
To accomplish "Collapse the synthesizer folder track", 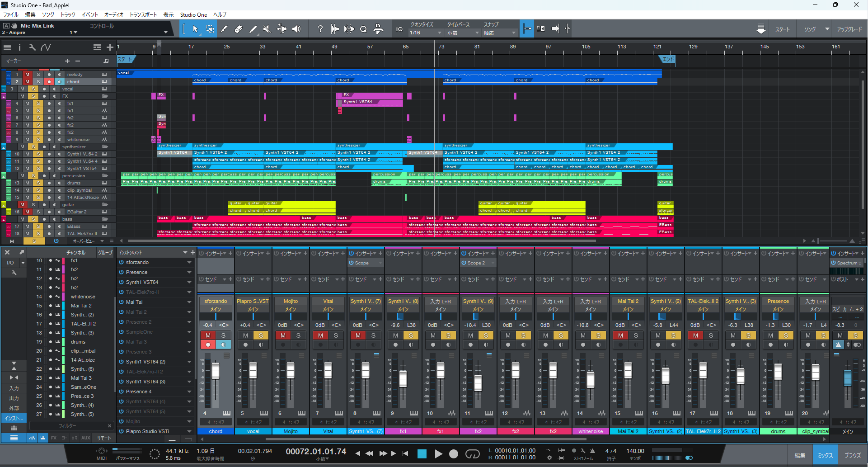I will pos(4,147).
